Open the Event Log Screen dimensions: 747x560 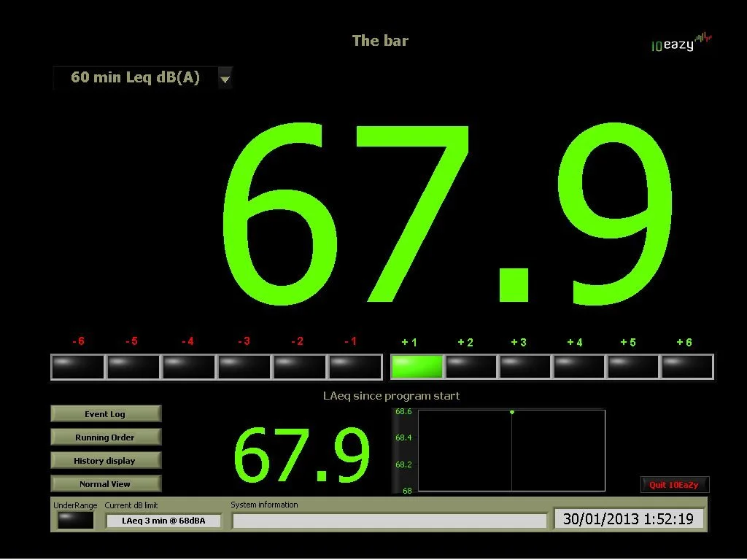pyautogui.click(x=105, y=413)
